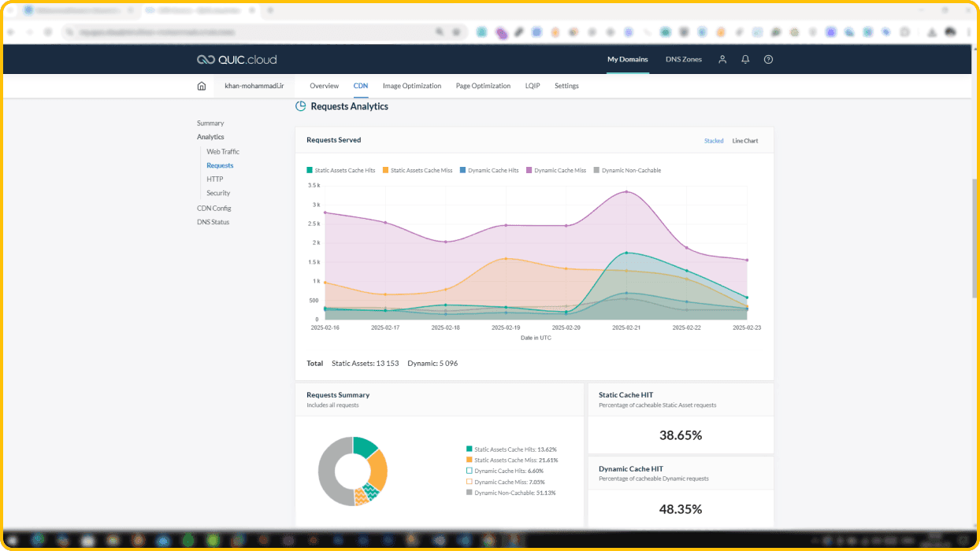Click the QUIC.cloud logo
980x551 pixels.
point(236,60)
